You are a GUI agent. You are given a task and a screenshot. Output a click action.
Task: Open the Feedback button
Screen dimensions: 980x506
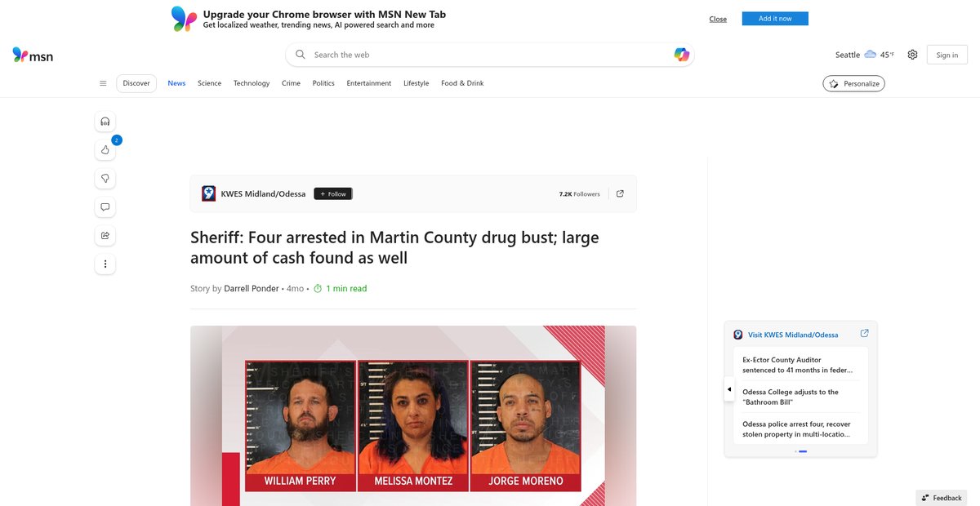(942, 498)
